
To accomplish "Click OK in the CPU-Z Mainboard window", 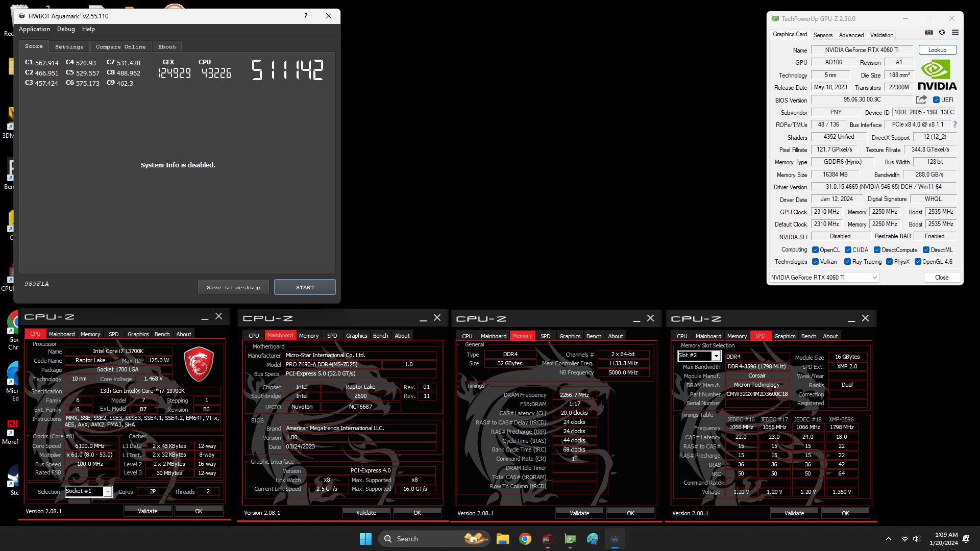I will tap(417, 513).
